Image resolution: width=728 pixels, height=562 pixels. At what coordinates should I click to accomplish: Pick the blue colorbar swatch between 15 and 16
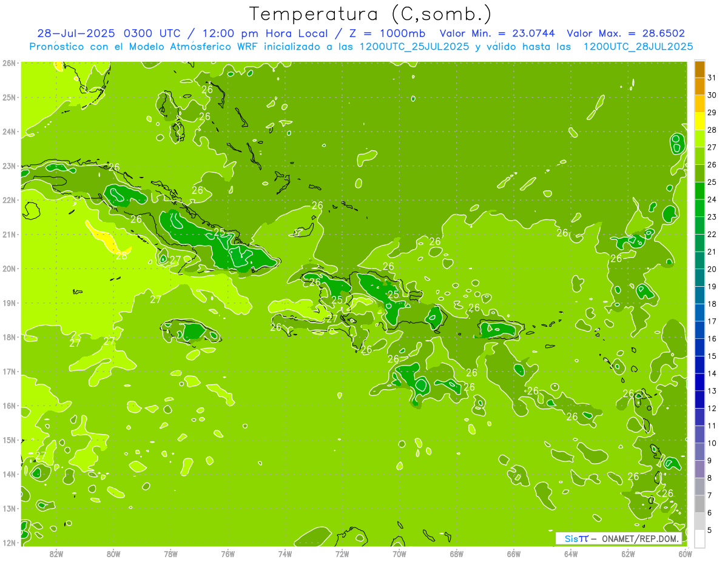(699, 347)
